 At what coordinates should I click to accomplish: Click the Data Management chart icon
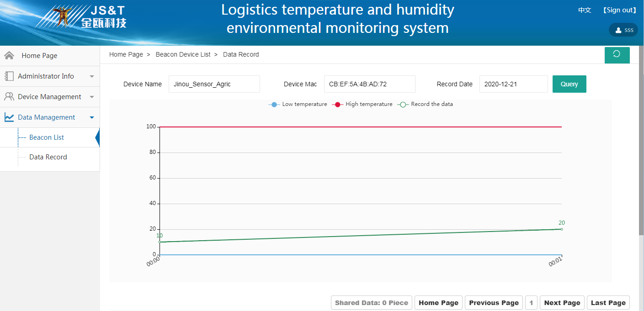click(x=9, y=117)
